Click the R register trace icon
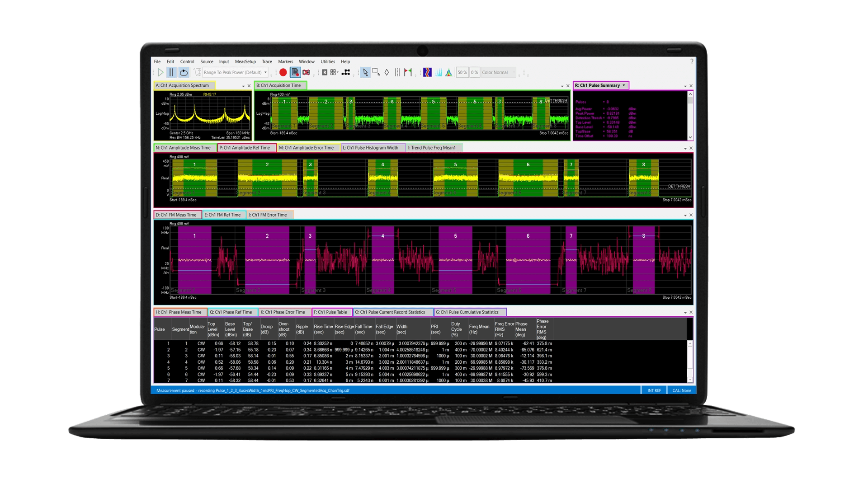868x488 pixels. (x=325, y=72)
